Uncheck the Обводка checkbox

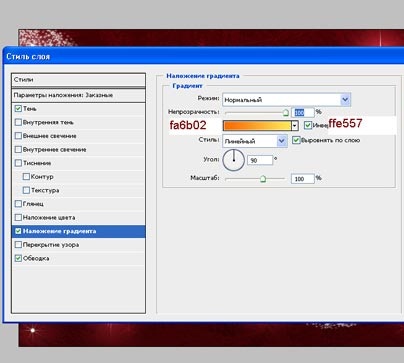click(x=18, y=258)
